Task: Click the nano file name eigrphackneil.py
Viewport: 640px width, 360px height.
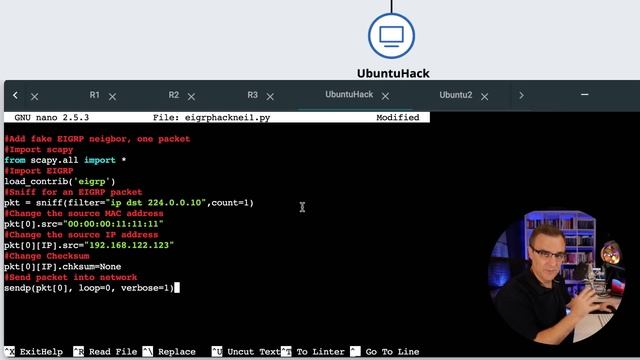Action: [x=227, y=118]
